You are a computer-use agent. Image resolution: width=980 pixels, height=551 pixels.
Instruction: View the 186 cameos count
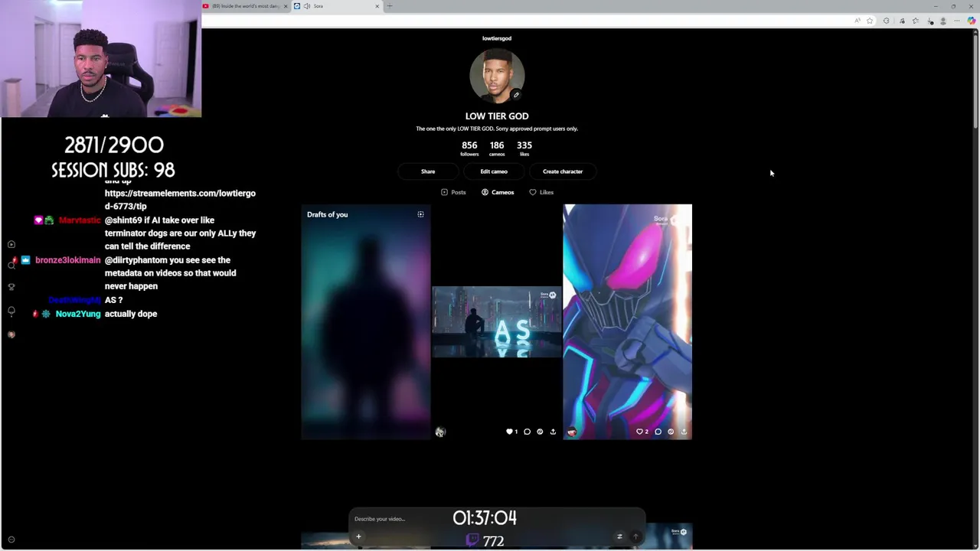point(497,148)
